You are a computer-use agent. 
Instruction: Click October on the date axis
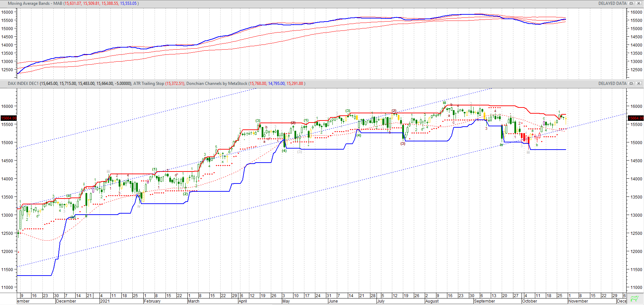(529, 301)
